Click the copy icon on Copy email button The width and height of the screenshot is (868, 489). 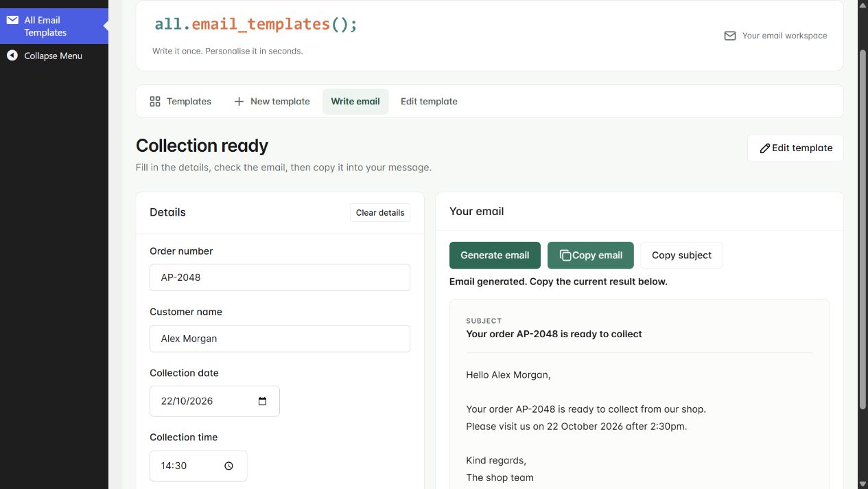coord(565,255)
